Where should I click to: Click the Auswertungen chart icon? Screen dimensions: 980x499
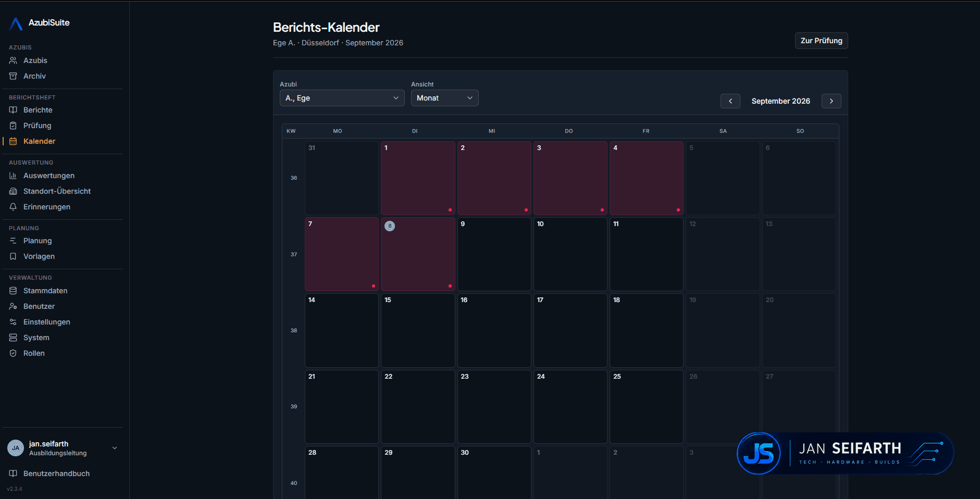click(x=13, y=176)
